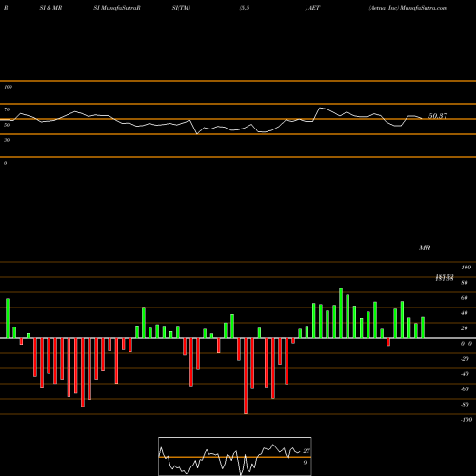
Task: Click the 'SI(TM)' header text
Action: point(181,8)
